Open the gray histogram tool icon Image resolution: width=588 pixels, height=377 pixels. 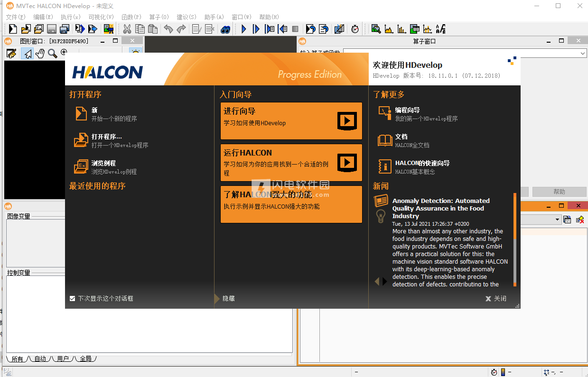(x=389, y=29)
